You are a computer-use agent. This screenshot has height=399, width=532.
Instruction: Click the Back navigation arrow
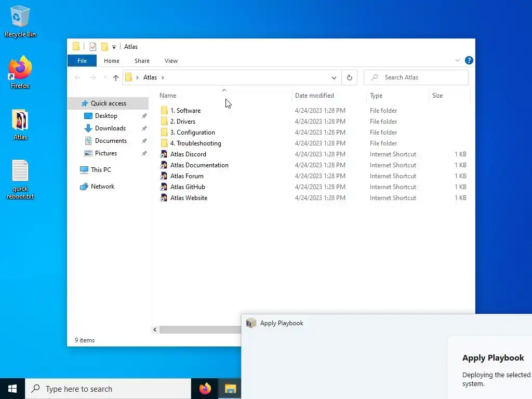(x=77, y=78)
